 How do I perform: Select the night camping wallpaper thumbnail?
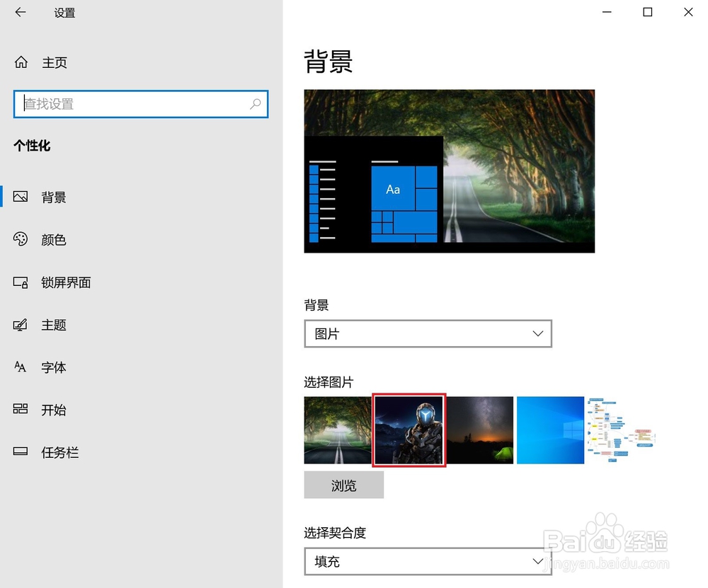481,430
